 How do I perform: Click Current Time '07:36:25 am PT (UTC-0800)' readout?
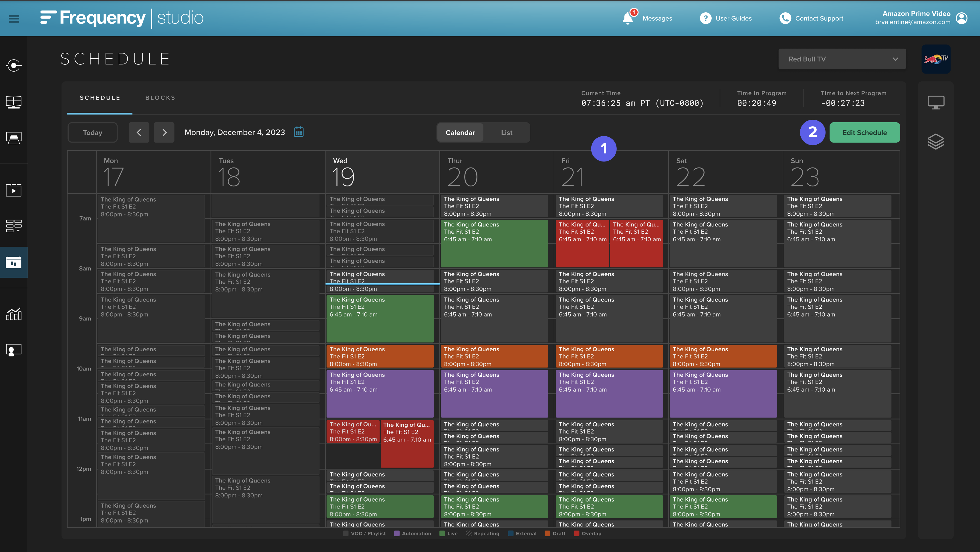642,103
